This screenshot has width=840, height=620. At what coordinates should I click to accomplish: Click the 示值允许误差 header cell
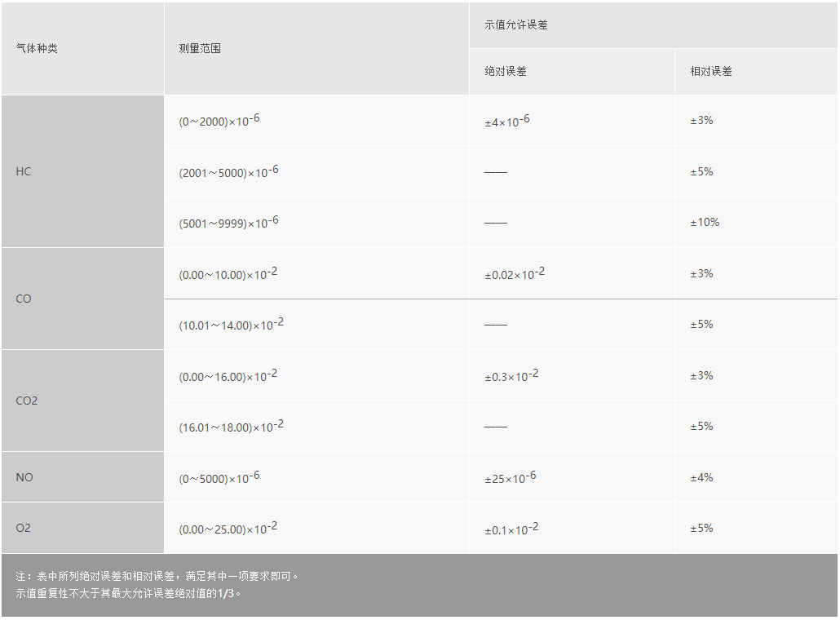(x=516, y=25)
